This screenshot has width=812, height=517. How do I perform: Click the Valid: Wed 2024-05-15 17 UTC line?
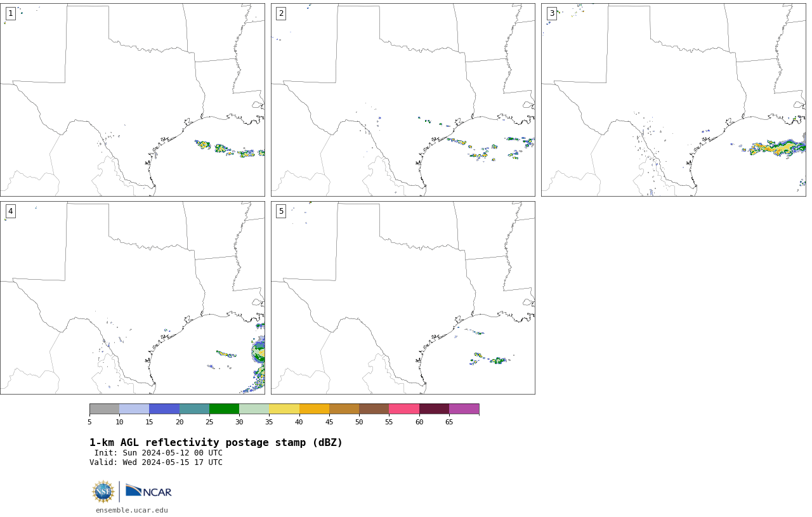(x=156, y=462)
